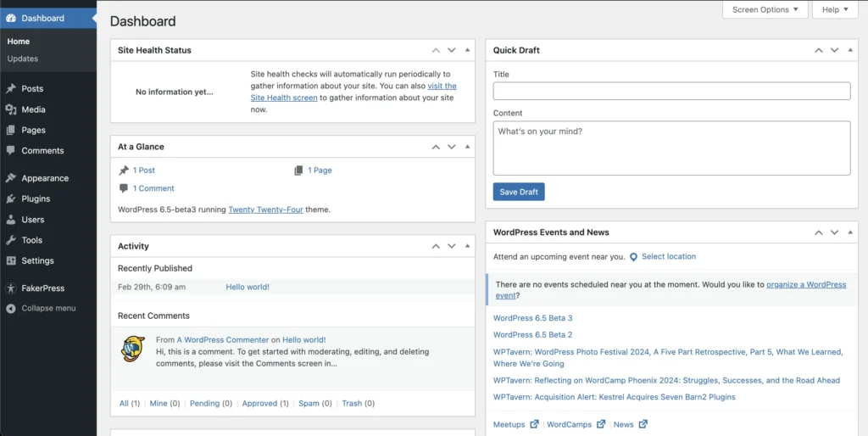Open the Twenty Twenty-Four theme link

click(x=265, y=210)
